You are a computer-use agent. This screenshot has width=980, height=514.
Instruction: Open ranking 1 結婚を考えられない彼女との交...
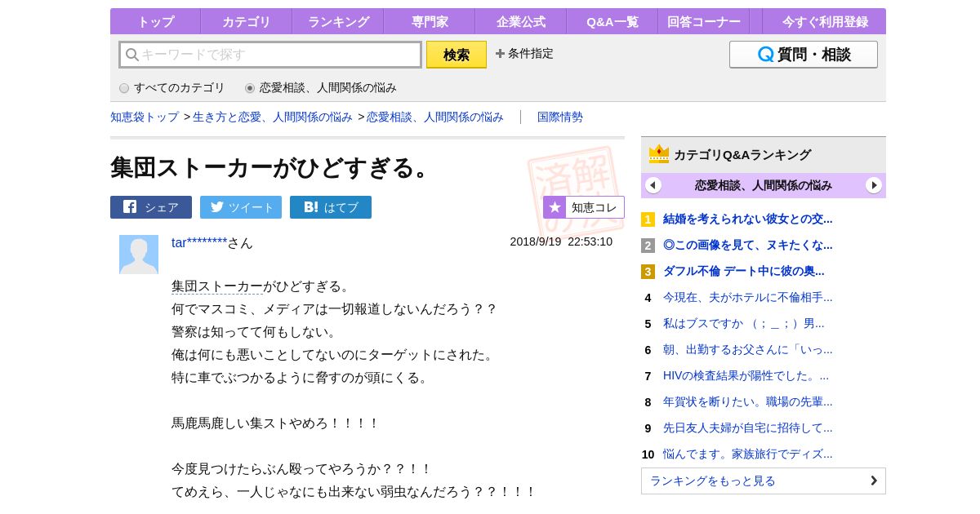point(748,219)
